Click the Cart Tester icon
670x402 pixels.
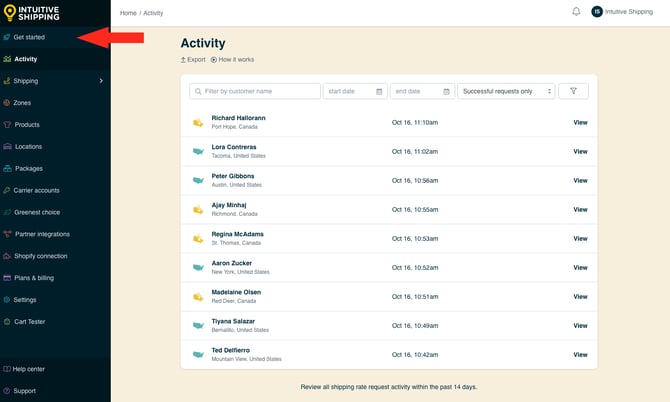[7, 322]
